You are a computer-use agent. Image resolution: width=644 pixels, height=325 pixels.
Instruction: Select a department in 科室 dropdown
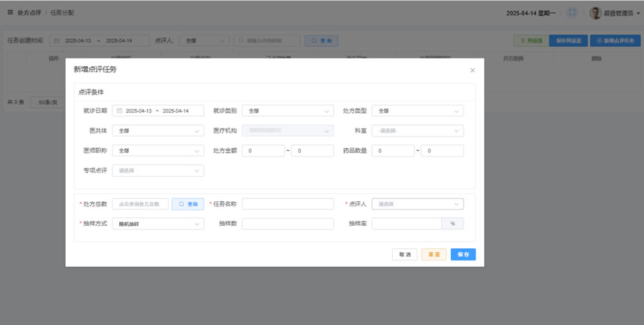418,131
